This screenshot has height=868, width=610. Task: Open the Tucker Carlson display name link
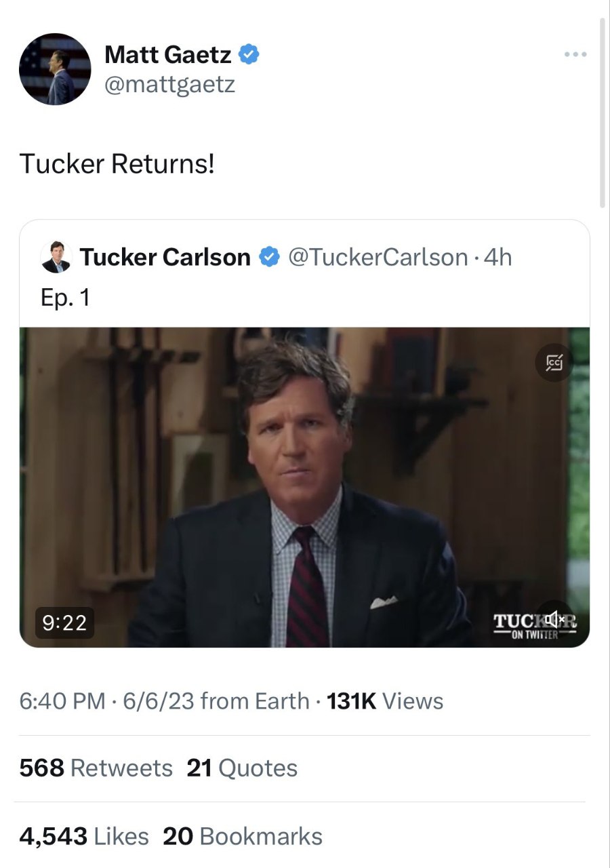click(165, 258)
